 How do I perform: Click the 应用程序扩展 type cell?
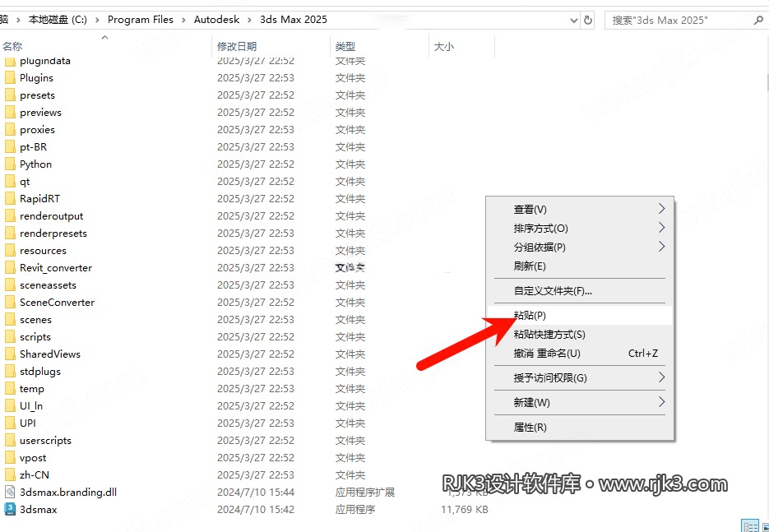click(x=365, y=493)
